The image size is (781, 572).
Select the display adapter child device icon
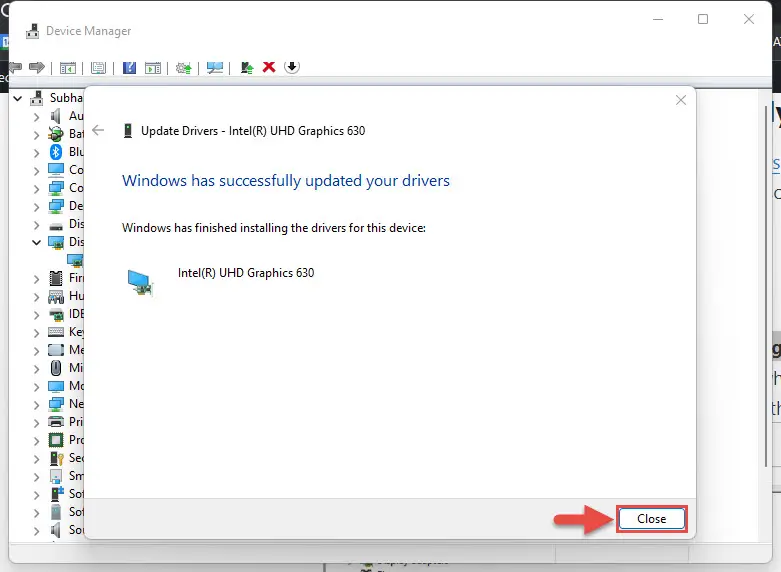tap(75, 260)
